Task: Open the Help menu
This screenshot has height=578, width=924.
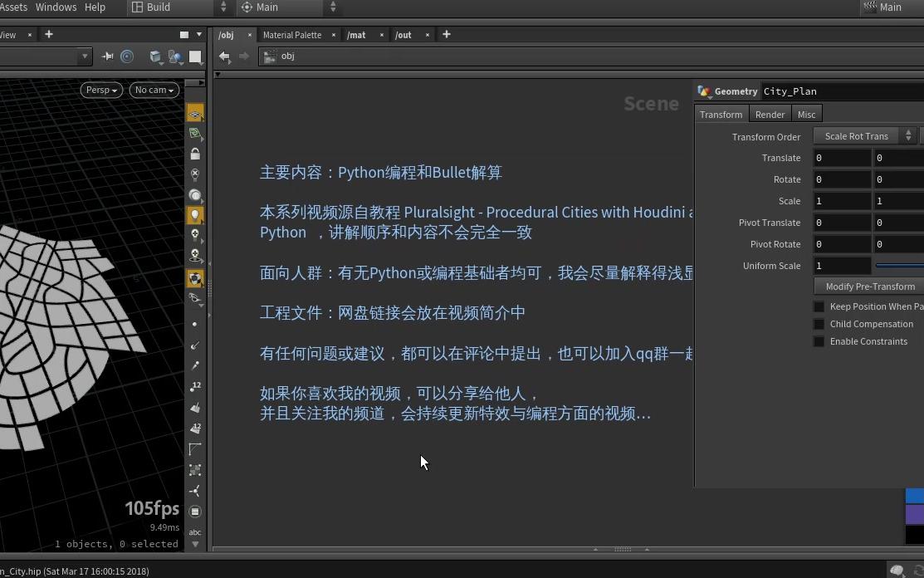Action: [95, 7]
